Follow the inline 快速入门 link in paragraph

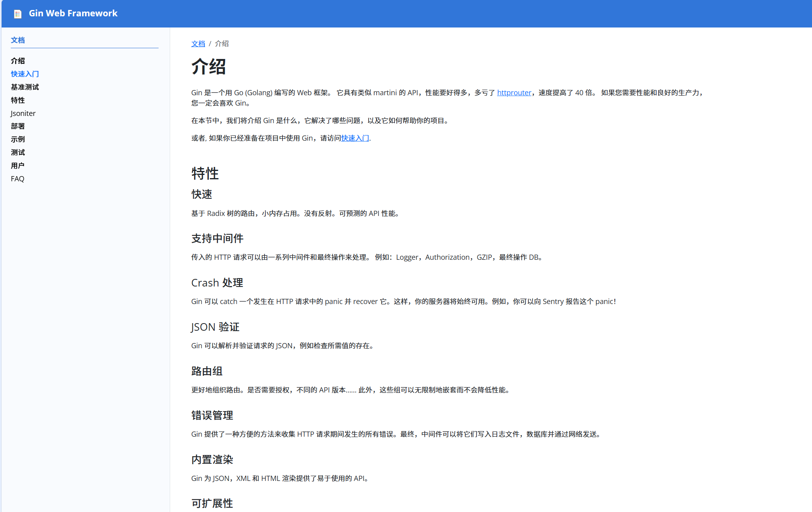[x=355, y=138]
